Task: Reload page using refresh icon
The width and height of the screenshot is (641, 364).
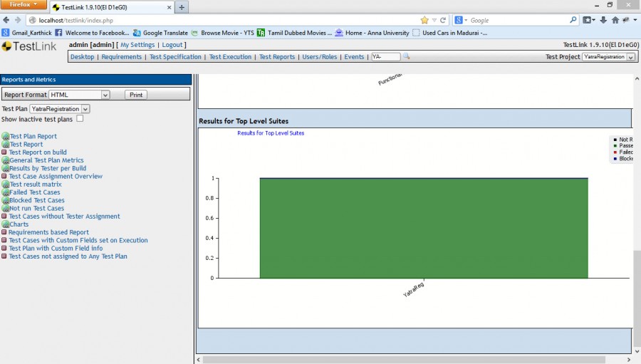Action: point(443,20)
